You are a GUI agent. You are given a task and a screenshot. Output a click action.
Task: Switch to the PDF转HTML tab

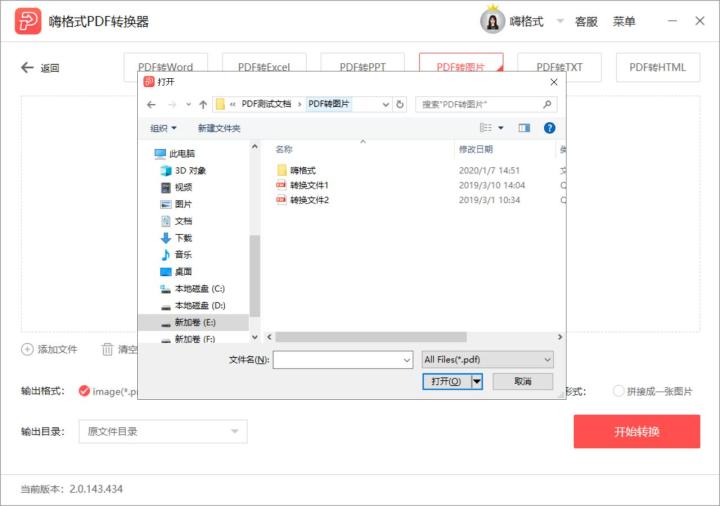(x=658, y=67)
